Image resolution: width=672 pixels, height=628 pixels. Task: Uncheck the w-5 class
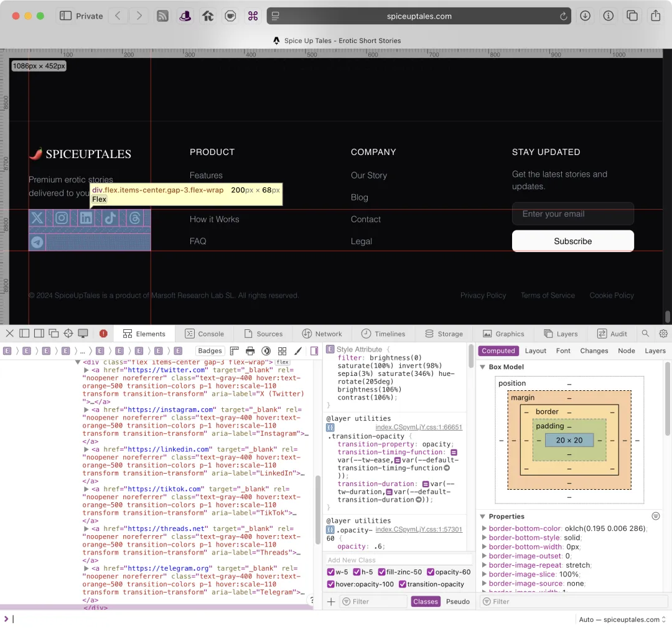click(330, 572)
